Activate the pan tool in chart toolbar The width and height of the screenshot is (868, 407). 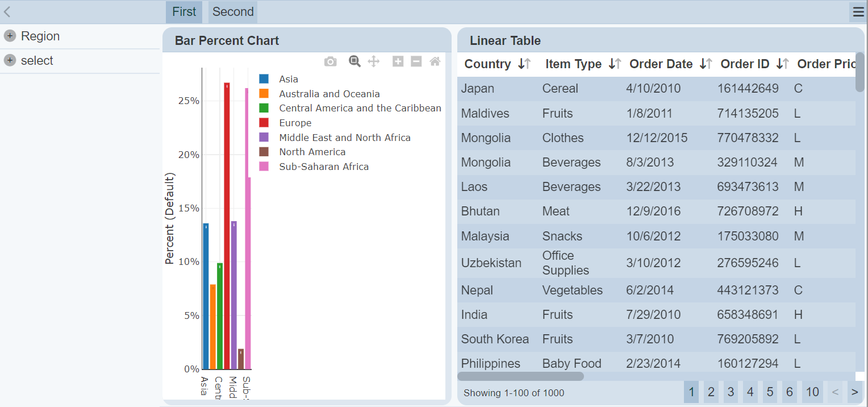pos(373,61)
